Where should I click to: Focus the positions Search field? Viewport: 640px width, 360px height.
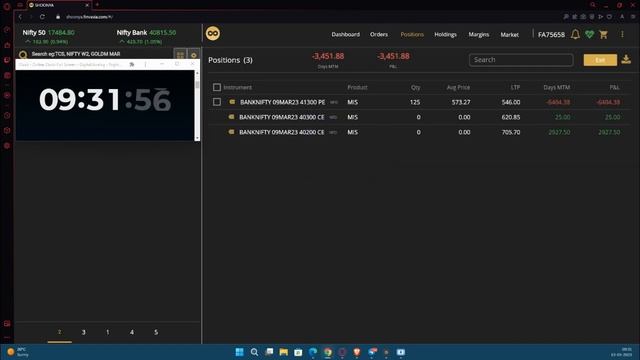(521, 60)
